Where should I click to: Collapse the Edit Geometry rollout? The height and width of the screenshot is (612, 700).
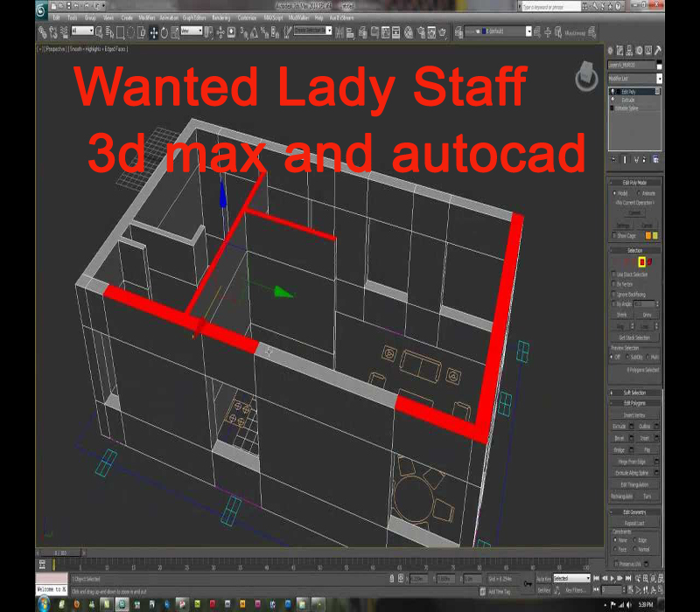pyautogui.click(x=634, y=512)
